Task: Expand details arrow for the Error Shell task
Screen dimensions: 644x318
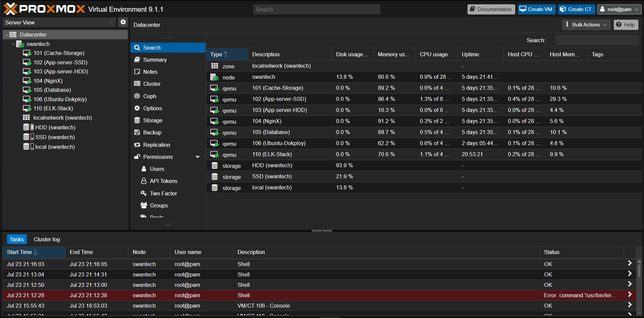Action: [630, 295]
